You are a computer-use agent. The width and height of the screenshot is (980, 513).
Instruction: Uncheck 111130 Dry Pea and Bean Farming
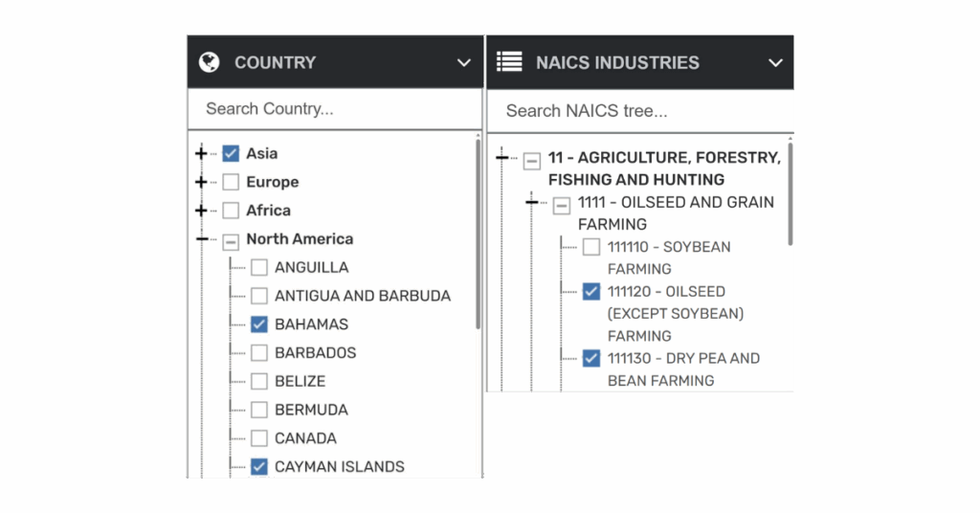point(591,359)
